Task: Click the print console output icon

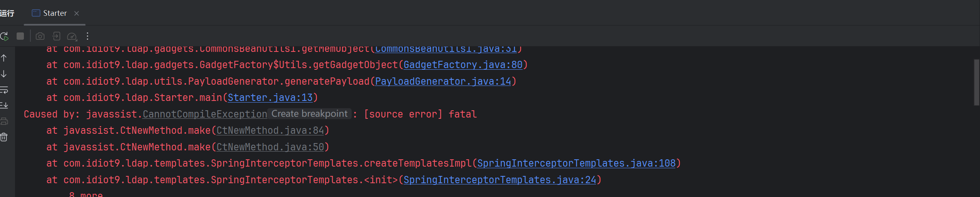Action: click(4, 121)
